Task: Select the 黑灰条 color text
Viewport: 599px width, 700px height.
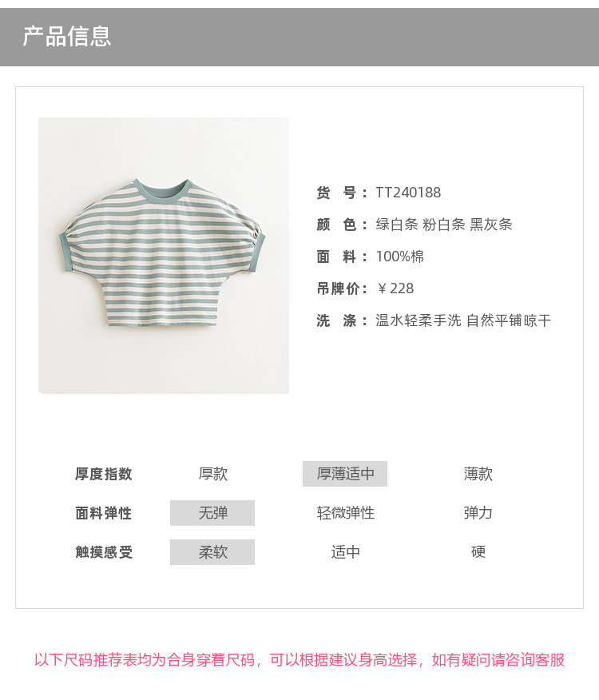Action: coord(490,224)
